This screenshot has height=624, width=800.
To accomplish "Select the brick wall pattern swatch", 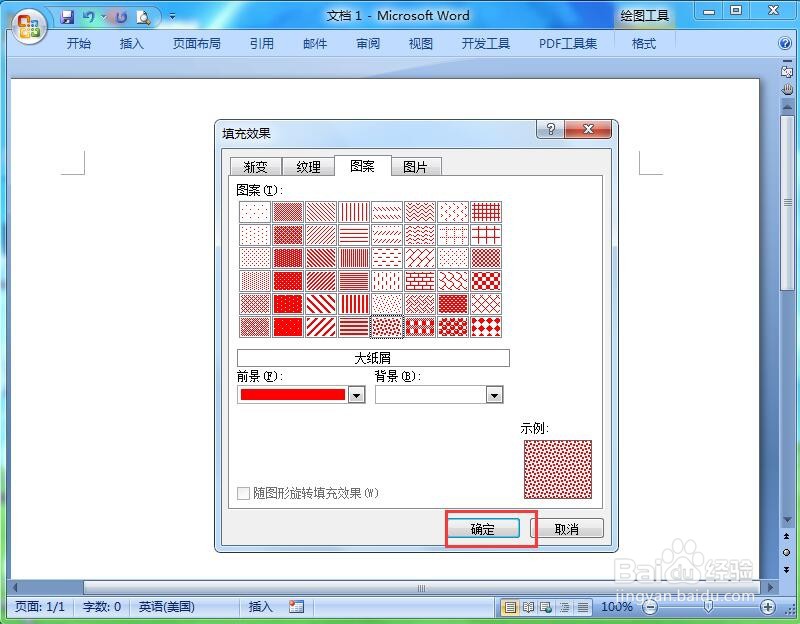I will (x=420, y=281).
